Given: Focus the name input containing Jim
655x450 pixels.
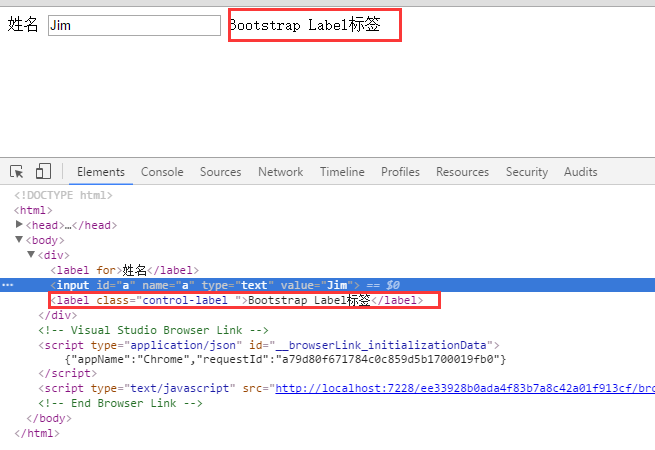Looking at the screenshot, I should (x=134, y=25).
